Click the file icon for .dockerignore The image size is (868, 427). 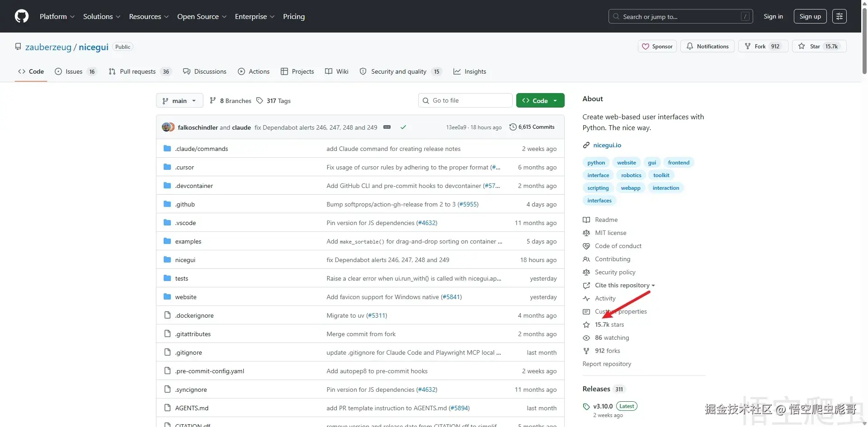(167, 315)
